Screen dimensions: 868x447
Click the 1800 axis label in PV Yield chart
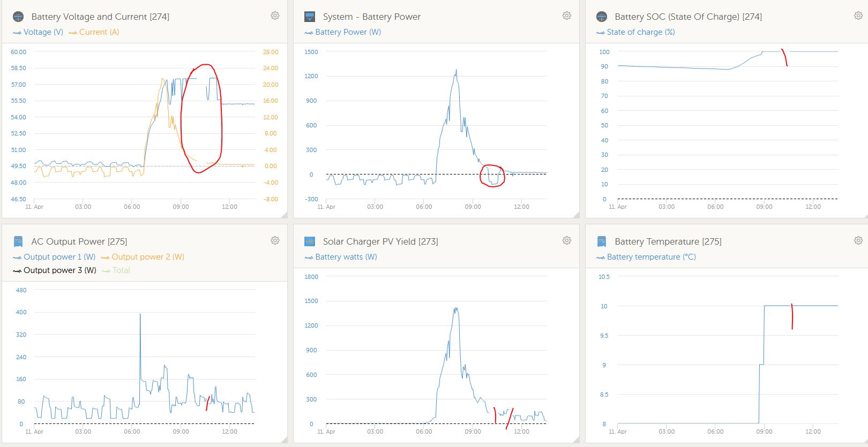(311, 277)
